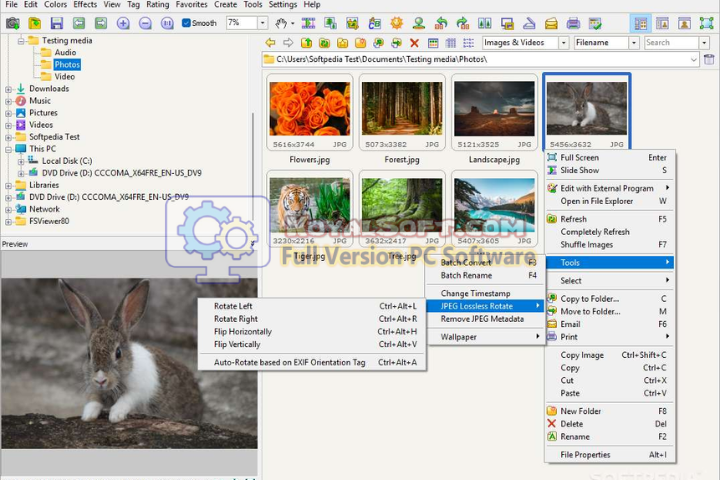
Task: Click the Acquire Images camera icon
Action: tap(12, 23)
